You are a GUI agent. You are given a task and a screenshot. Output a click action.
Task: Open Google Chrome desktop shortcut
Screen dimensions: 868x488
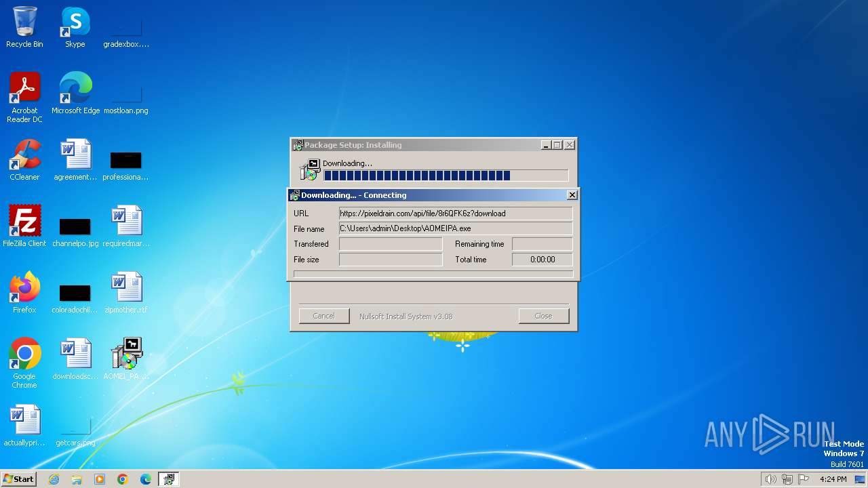24,363
